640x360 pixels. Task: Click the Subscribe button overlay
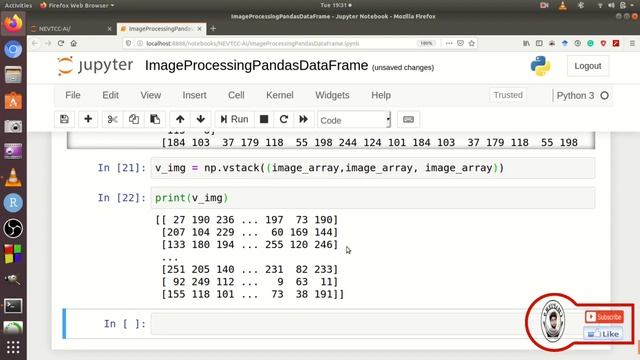coord(604,317)
